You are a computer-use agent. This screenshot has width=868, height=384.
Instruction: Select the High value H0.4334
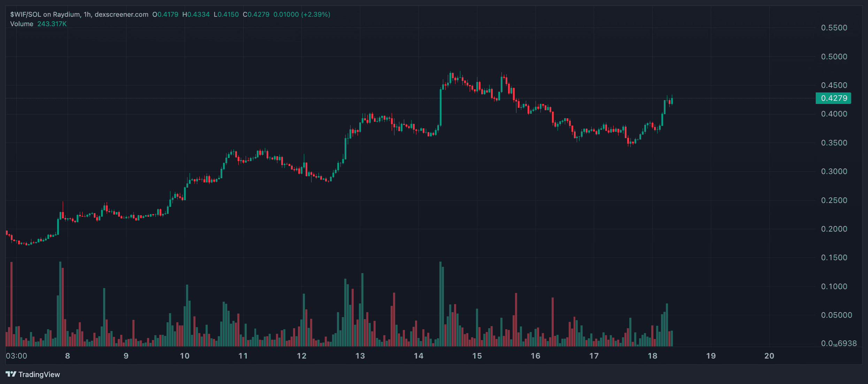[196, 14]
